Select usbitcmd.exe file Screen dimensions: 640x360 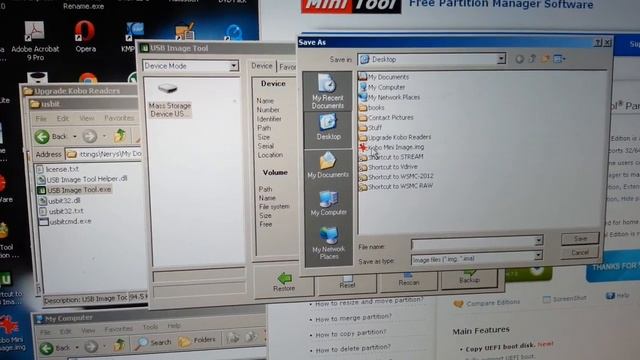(65, 222)
